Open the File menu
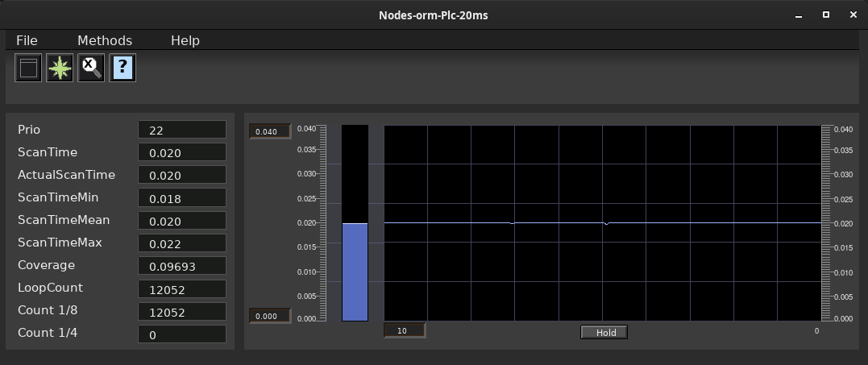The width and height of the screenshot is (868, 365). tap(27, 40)
